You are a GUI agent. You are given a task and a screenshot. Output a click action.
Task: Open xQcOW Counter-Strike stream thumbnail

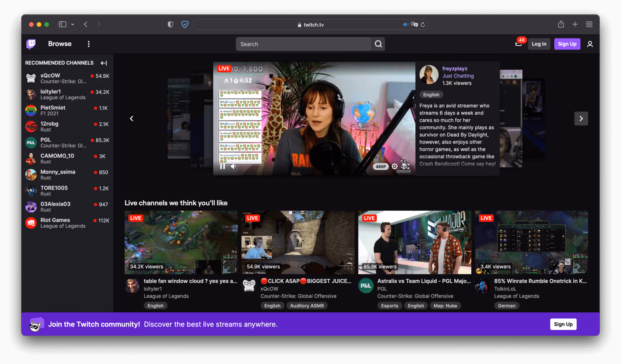[298, 242]
